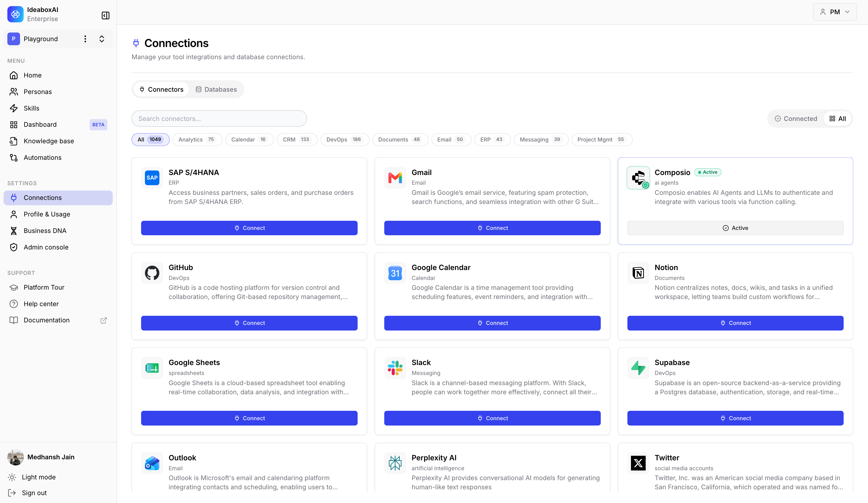Select the All 1049 category filter
The width and height of the screenshot is (868, 503).
tap(151, 140)
